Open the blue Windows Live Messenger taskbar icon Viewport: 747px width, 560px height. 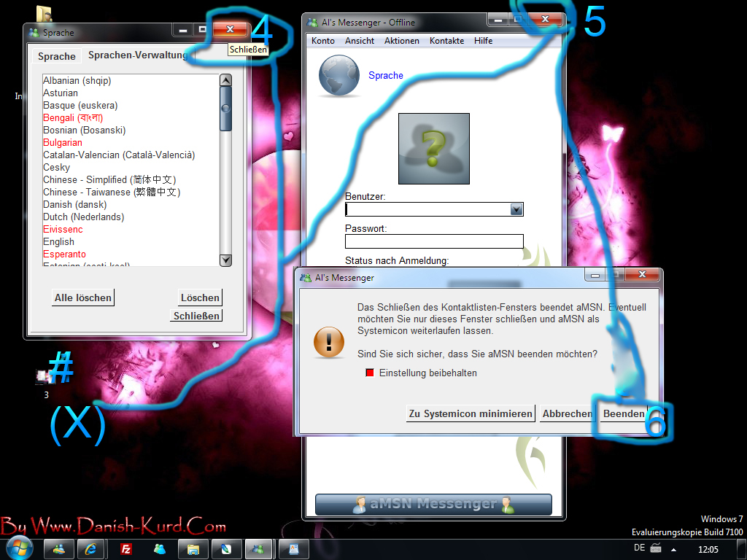click(160, 549)
